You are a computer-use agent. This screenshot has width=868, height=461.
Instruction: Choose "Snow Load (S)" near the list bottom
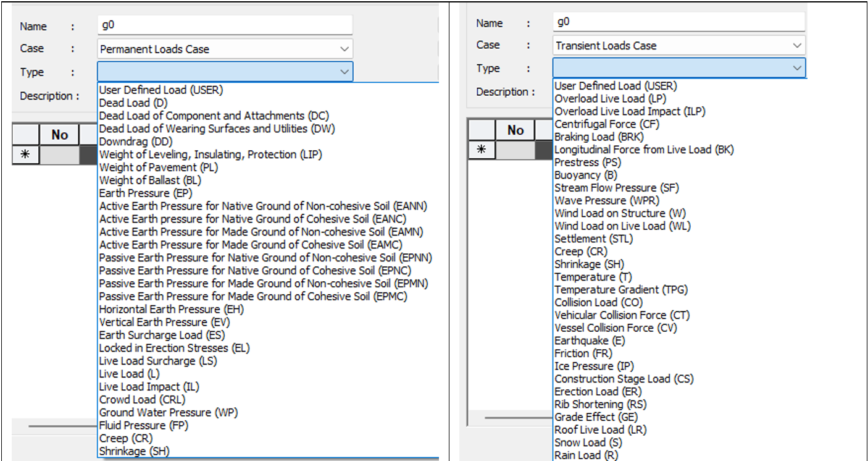pos(586,442)
